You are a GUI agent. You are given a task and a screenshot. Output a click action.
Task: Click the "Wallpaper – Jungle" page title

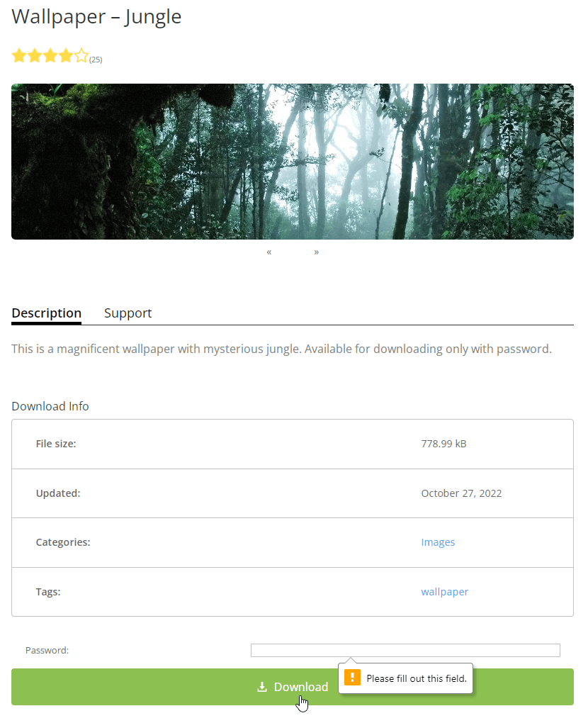point(97,16)
